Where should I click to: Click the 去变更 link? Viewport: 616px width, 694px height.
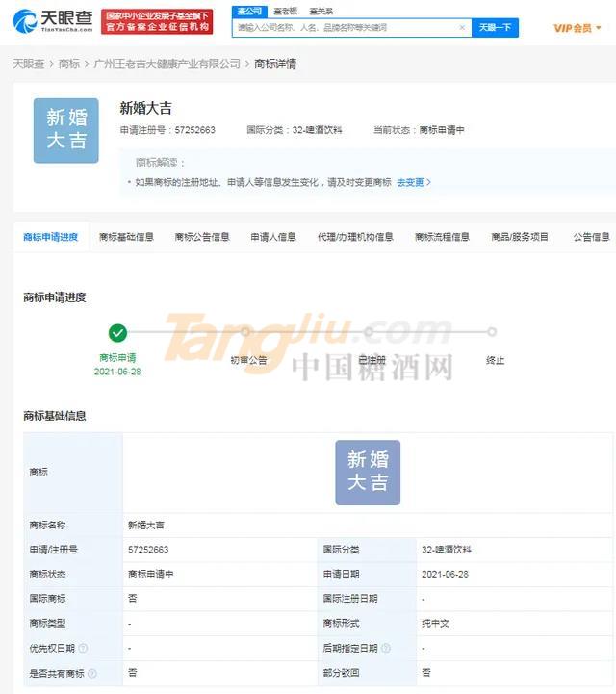(x=414, y=182)
